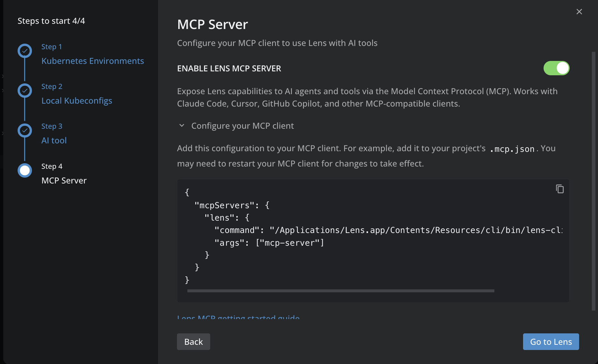Open Lens MCP getting started guide link

238,317
